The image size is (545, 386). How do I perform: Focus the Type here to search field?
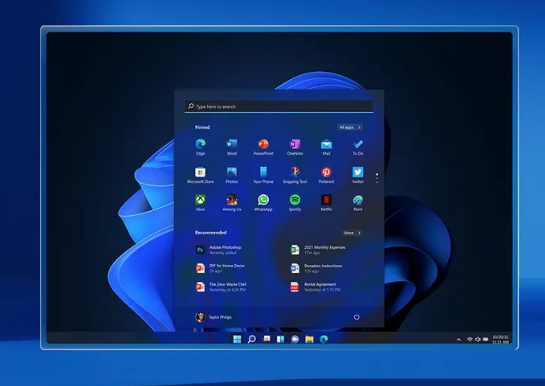(279, 106)
